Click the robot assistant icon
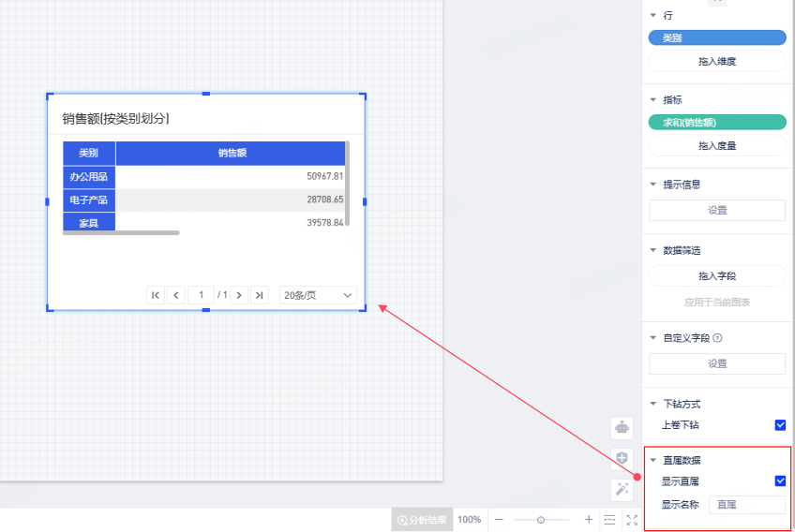This screenshot has height=532, width=795. (622, 427)
